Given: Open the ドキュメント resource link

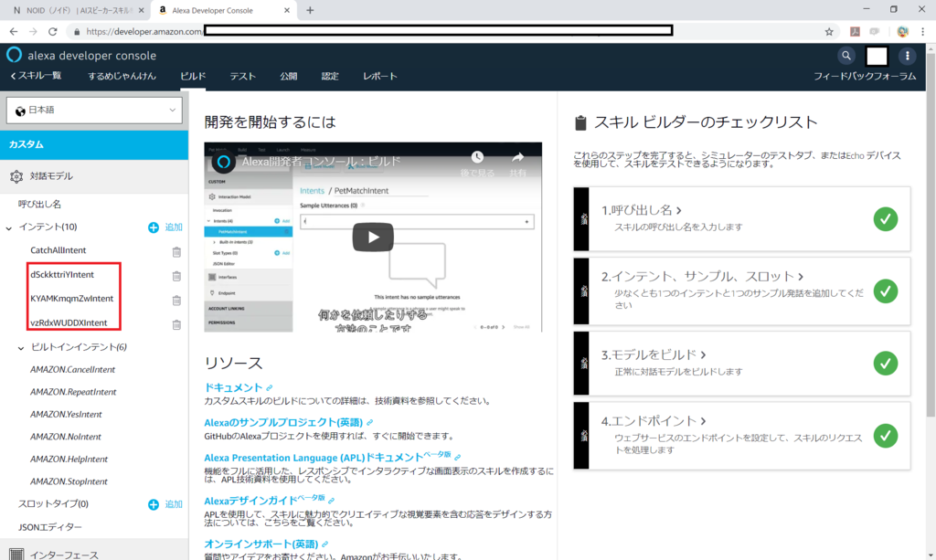Looking at the screenshot, I should pos(233,387).
